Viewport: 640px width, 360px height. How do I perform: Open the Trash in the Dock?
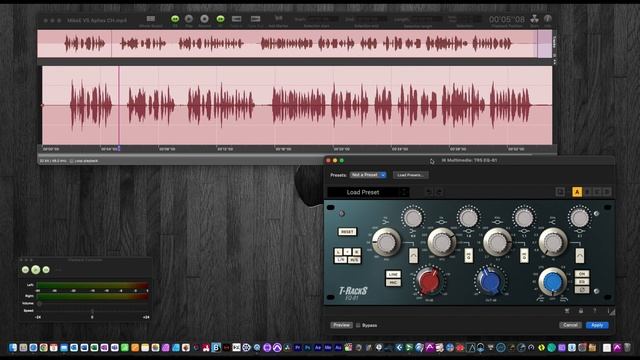click(627, 347)
